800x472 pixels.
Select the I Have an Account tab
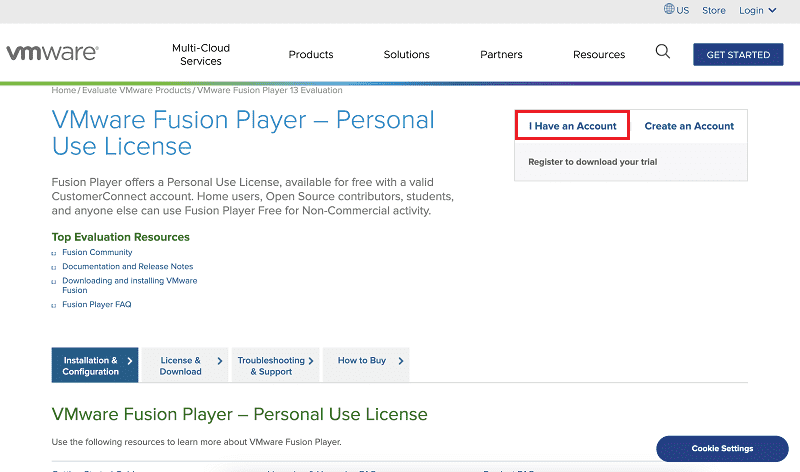[572, 126]
